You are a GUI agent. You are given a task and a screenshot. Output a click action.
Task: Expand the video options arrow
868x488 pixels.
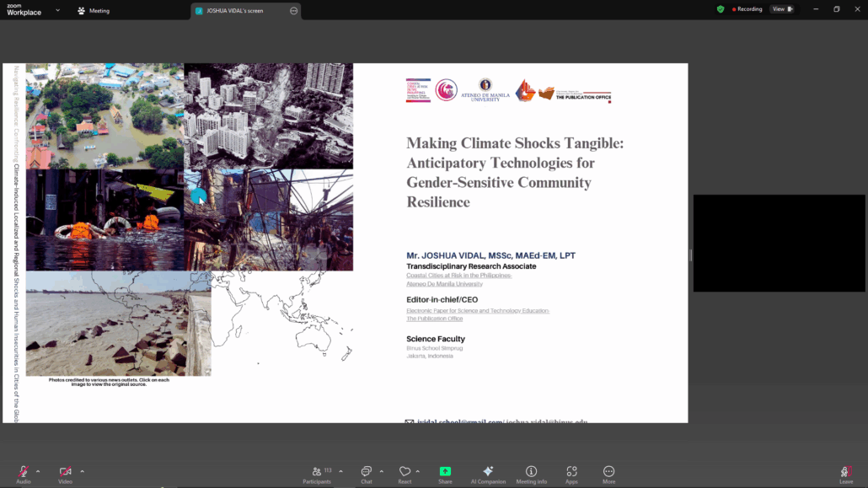83,471
